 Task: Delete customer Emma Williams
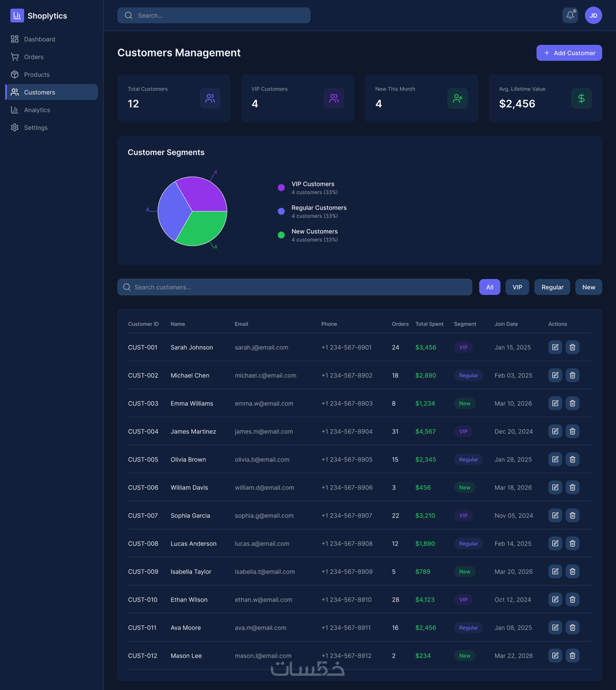[572, 403]
